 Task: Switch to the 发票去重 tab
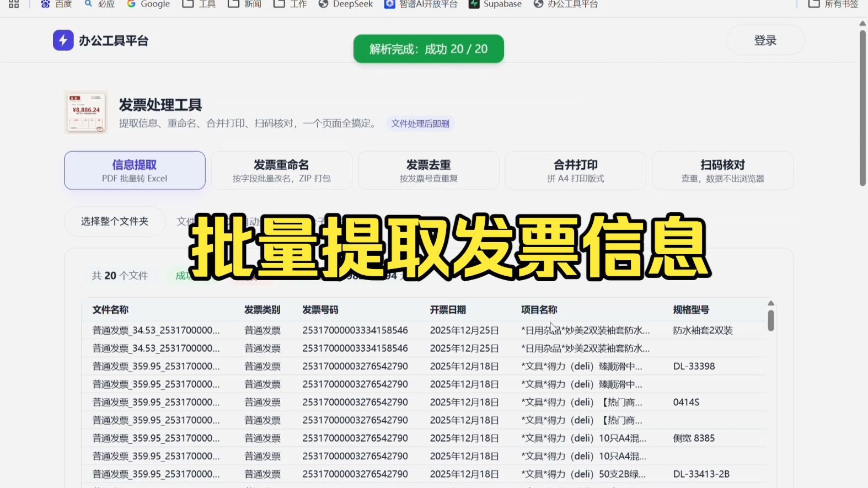pyautogui.click(x=428, y=170)
